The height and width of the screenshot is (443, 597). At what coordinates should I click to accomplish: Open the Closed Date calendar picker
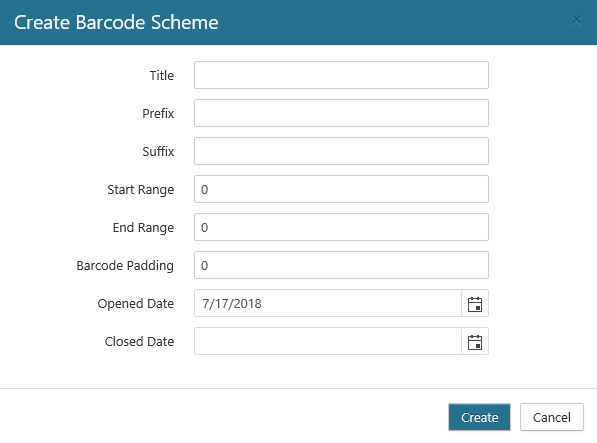[x=475, y=342]
